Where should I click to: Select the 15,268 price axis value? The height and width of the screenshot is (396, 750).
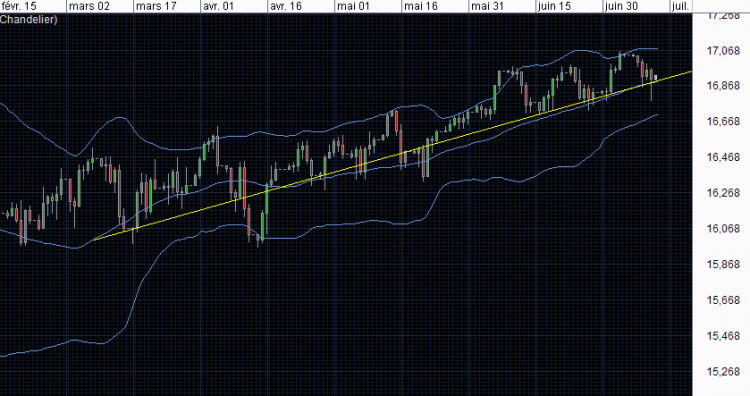click(723, 372)
